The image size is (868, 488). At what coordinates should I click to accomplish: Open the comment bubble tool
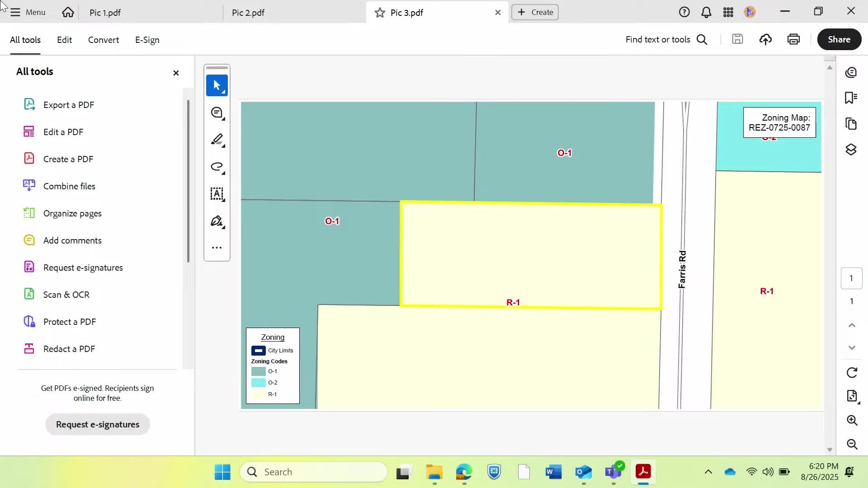pyautogui.click(x=217, y=113)
